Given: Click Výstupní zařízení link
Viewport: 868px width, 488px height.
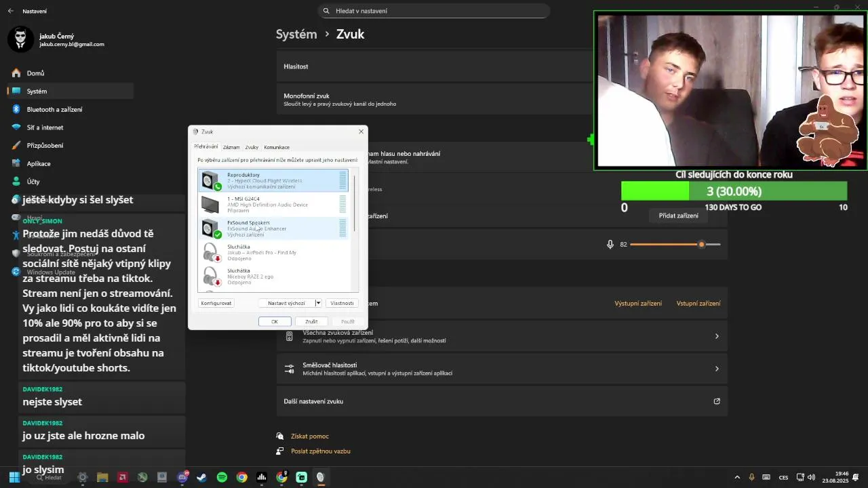Looking at the screenshot, I should (x=638, y=304).
